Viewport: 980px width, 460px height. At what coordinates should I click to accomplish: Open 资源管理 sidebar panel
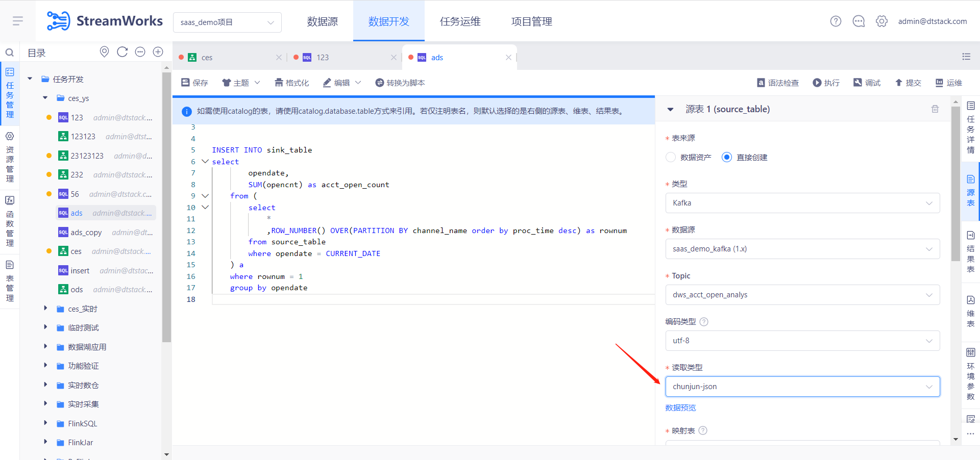coord(10,157)
